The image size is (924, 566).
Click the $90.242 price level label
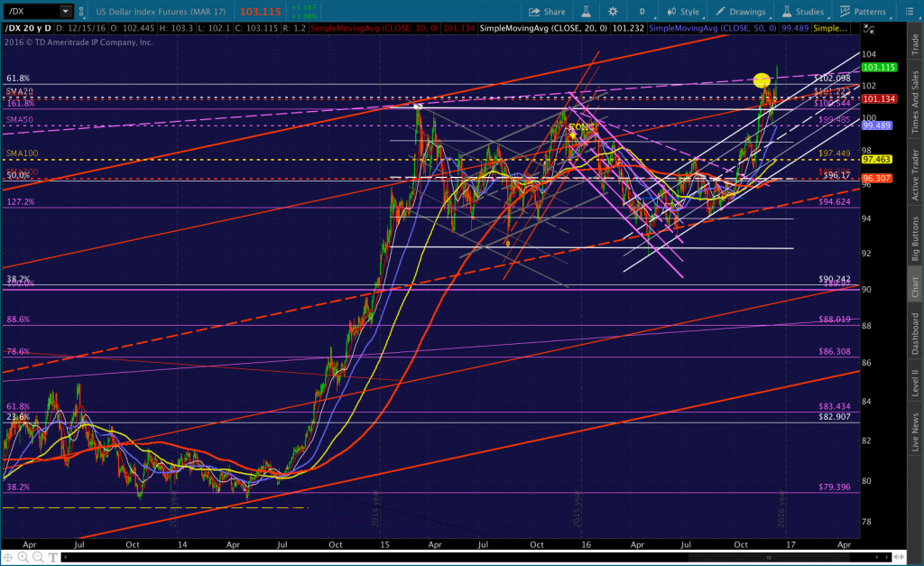(x=835, y=279)
